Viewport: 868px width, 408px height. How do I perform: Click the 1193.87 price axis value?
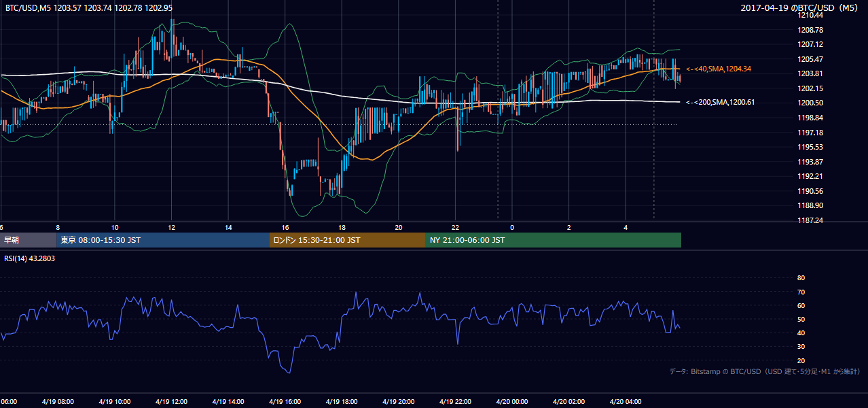pyautogui.click(x=811, y=162)
